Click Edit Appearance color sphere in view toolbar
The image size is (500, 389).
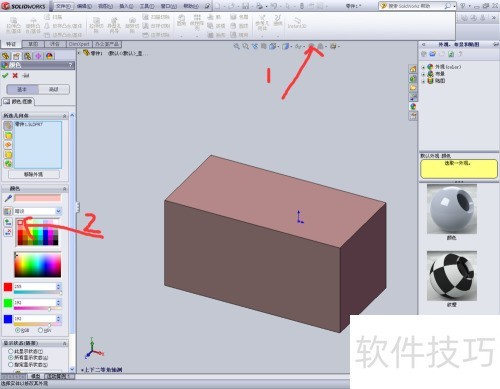[x=311, y=46]
